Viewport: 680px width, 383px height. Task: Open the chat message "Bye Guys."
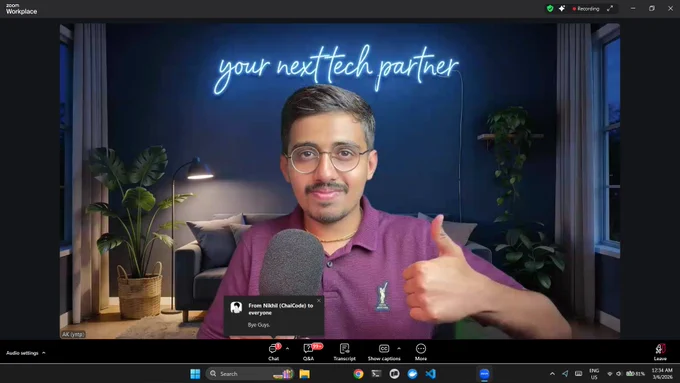coord(259,324)
